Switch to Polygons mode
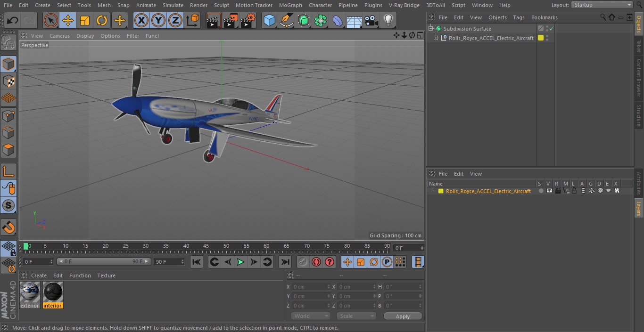 pyautogui.click(x=8, y=150)
